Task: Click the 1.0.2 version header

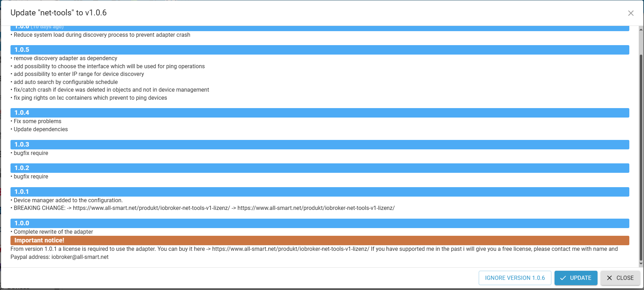Action: [320, 168]
